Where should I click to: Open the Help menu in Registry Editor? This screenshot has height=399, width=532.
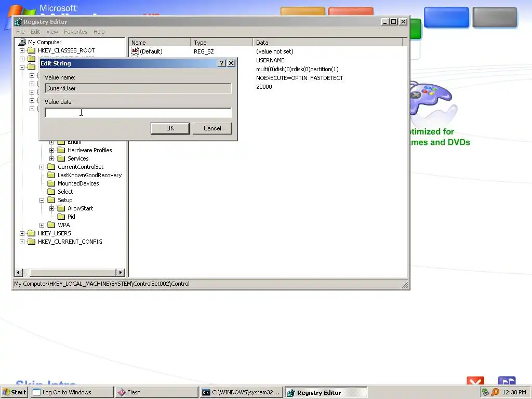(99, 32)
